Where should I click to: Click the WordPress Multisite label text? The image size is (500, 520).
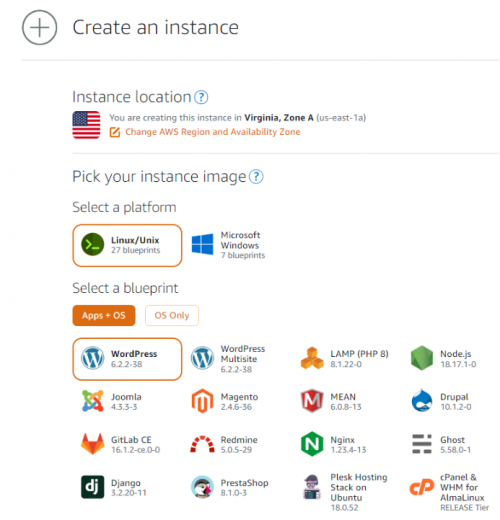pyautogui.click(x=243, y=354)
